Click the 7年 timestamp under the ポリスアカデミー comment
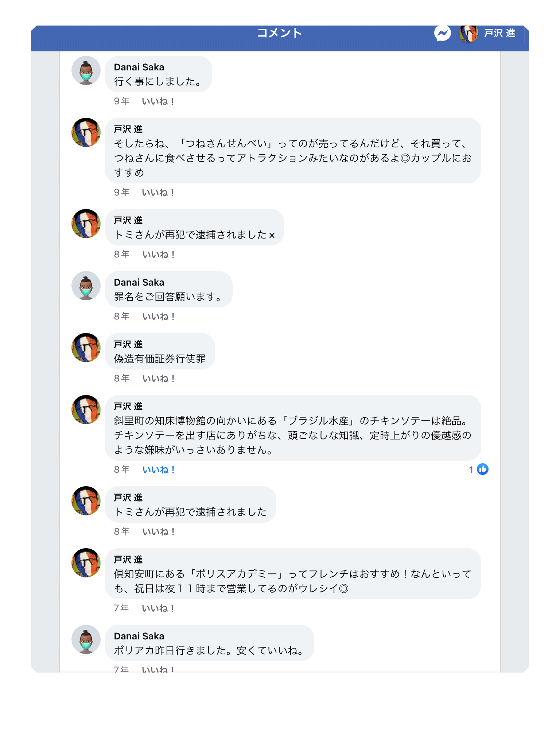 coord(121,608)
